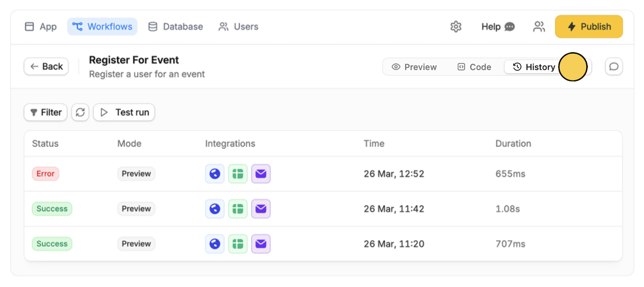
Task: Click the blue globe integration in 11:20 row
Action: (x=215, y=244)
